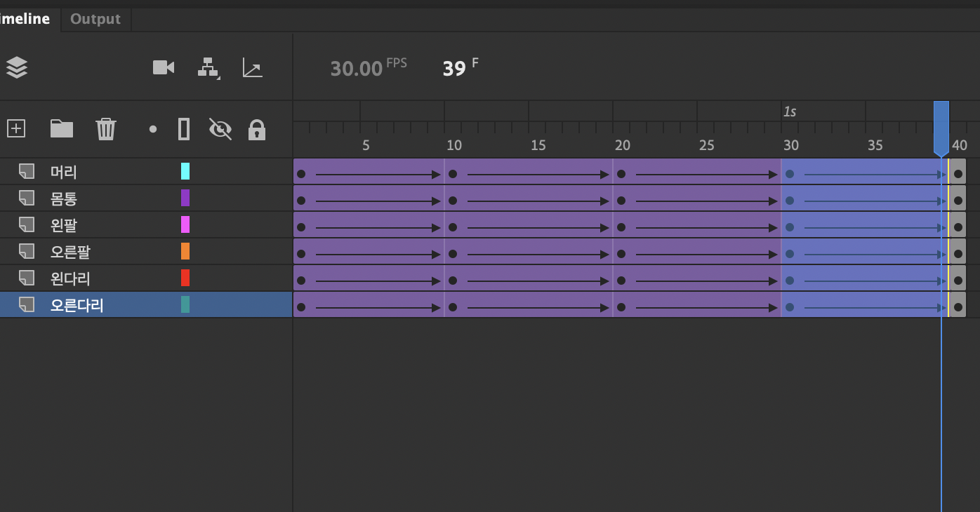Select frame 1 keyframe on 머리 layer

point(301,174)
